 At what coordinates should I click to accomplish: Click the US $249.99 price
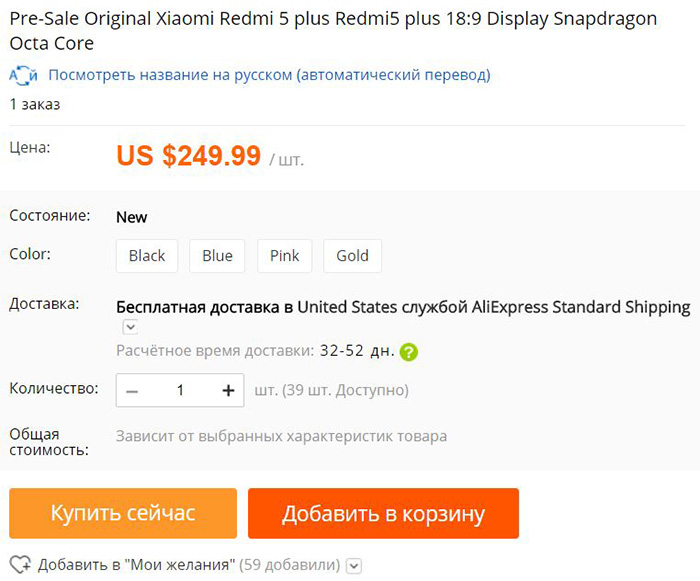coord(189,156)
